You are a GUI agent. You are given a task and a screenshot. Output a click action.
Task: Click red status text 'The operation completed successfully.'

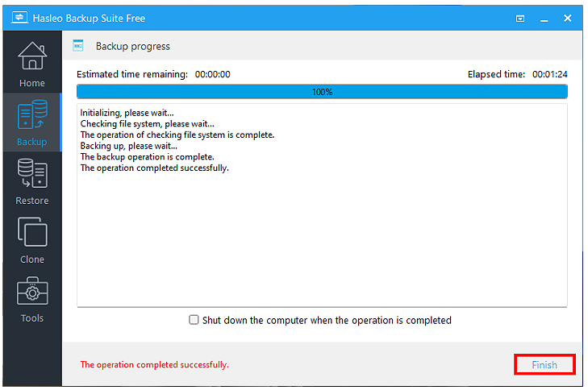coord(154,364)
